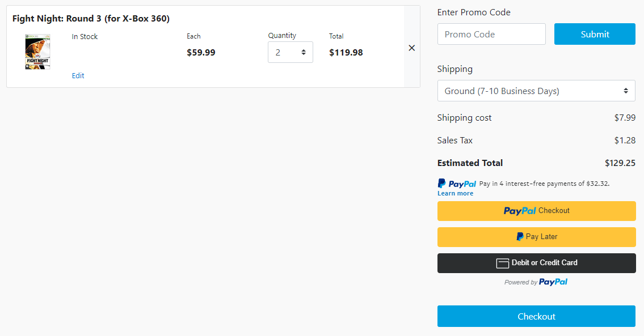
Task: Click the Pay in 4 interest-free message
Action: coord(544,184)
